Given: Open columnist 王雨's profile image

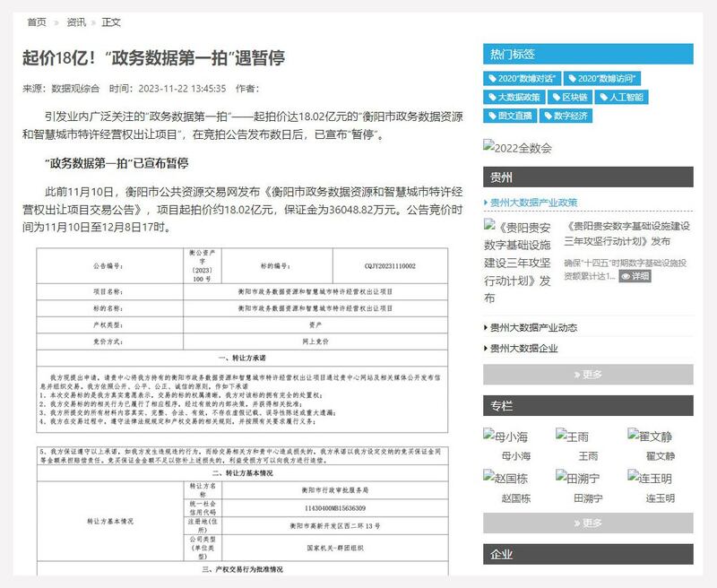Looking at the screenshot, I should pos(573,437).
